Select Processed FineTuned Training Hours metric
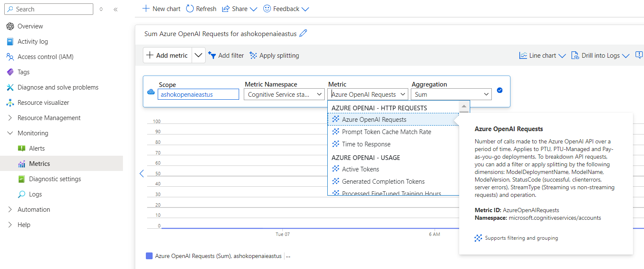 click(393, 193)
